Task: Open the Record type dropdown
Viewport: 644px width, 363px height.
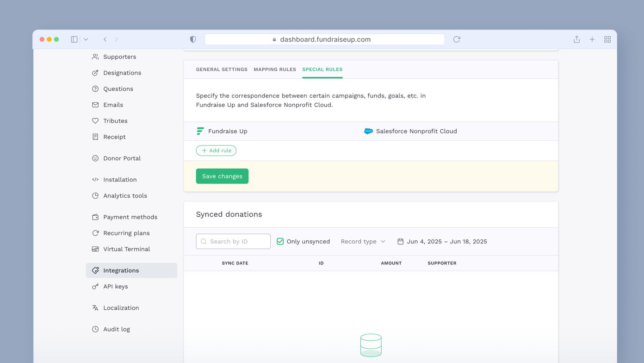Action: click(363, 241)
